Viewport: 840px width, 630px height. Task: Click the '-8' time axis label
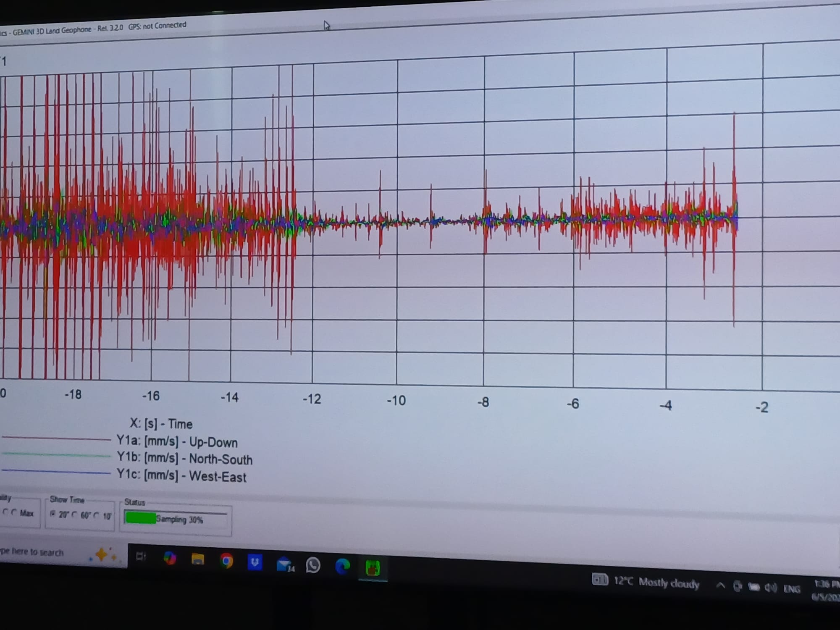tap(483, 402)
